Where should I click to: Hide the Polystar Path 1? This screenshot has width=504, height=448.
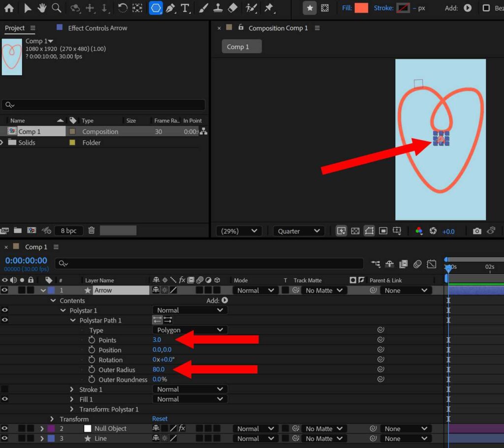[x=4, y=320]
